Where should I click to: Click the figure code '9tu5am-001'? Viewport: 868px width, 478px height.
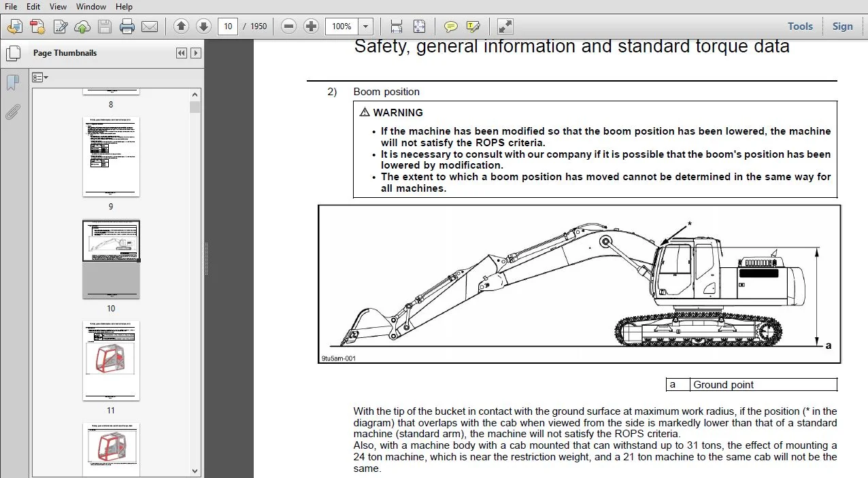click(339, 358)
